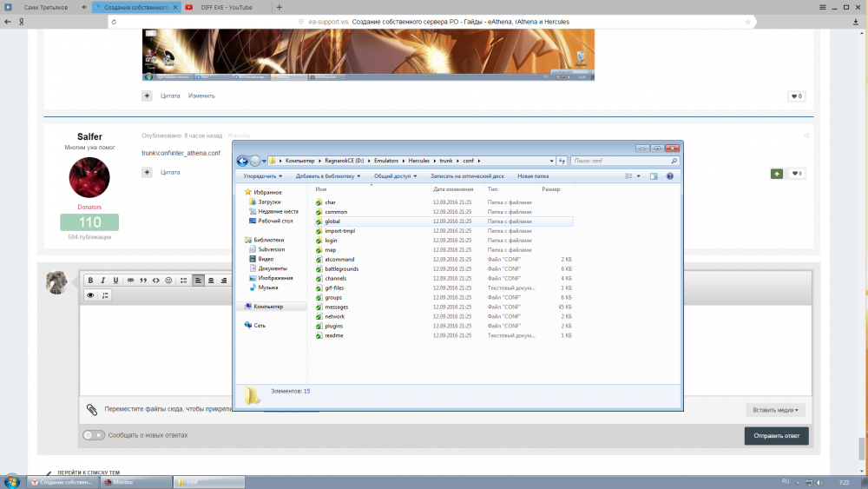Open the Упорядочить dropdown menu
The width and height of the screenshot is (868, 489).
[x=263, y=176]
